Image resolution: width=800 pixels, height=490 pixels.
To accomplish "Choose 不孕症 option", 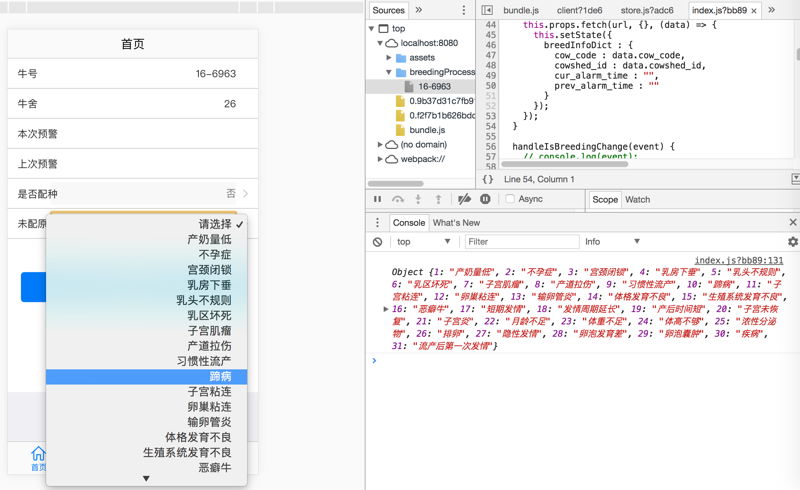I will pos(146,255).
